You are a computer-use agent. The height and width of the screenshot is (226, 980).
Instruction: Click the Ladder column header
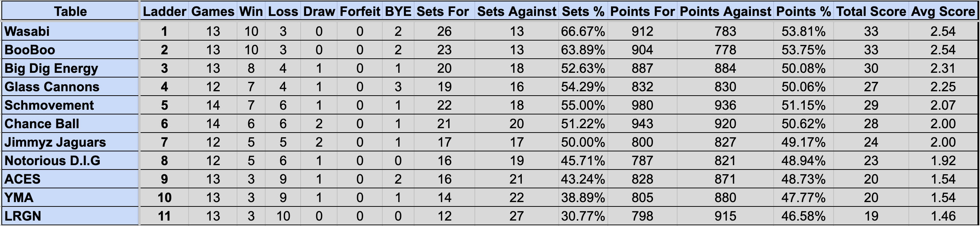click(x=164, y=11)
